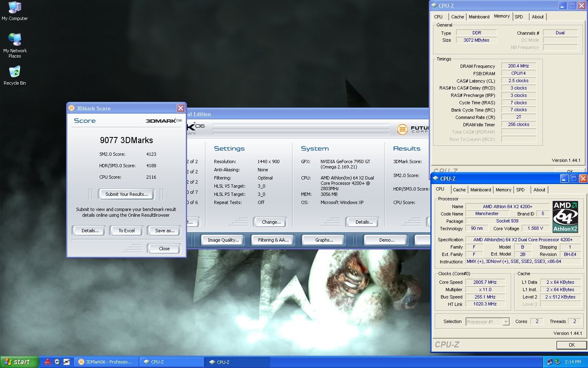
Task: Select SPD tab in lower CPU-Z window
Action: pos(520,190)
